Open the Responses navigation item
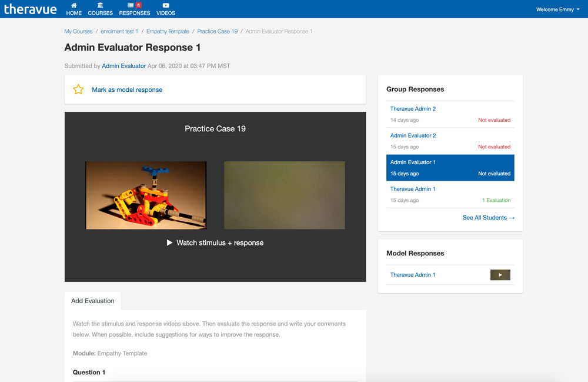The image size is (588, 382). (134, 9)
